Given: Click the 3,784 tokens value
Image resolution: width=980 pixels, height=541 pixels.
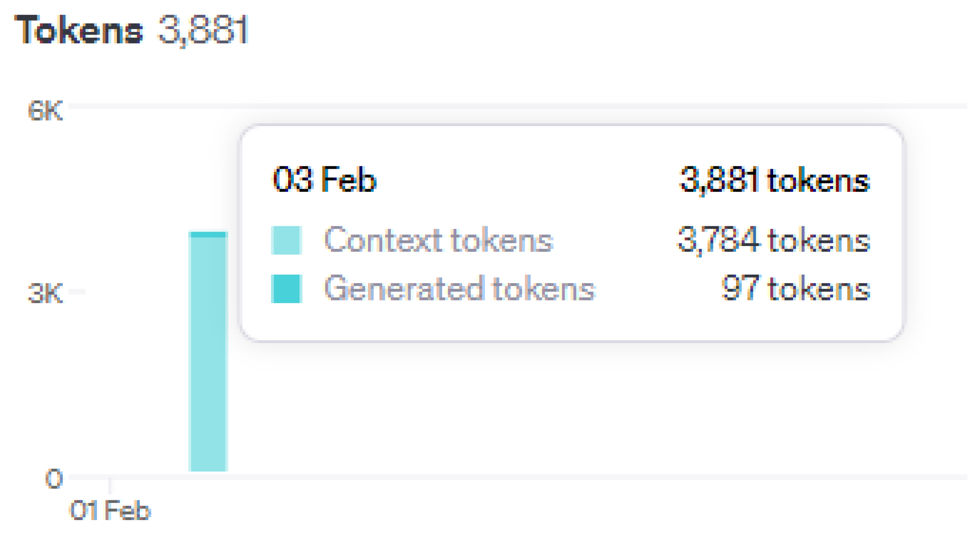Looking at the screenshot, I should 774,240.
